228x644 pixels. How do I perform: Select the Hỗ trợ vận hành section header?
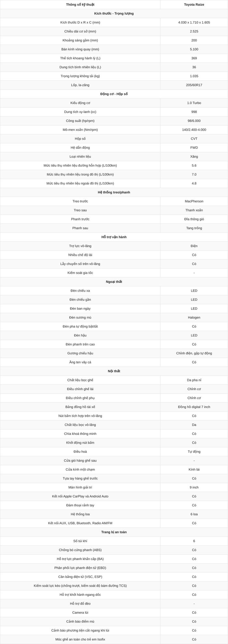tap(114, 237)
